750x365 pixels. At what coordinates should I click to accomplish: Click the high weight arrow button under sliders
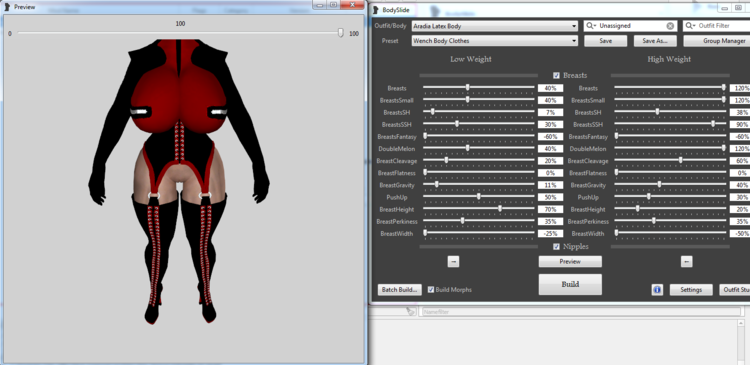686,262
